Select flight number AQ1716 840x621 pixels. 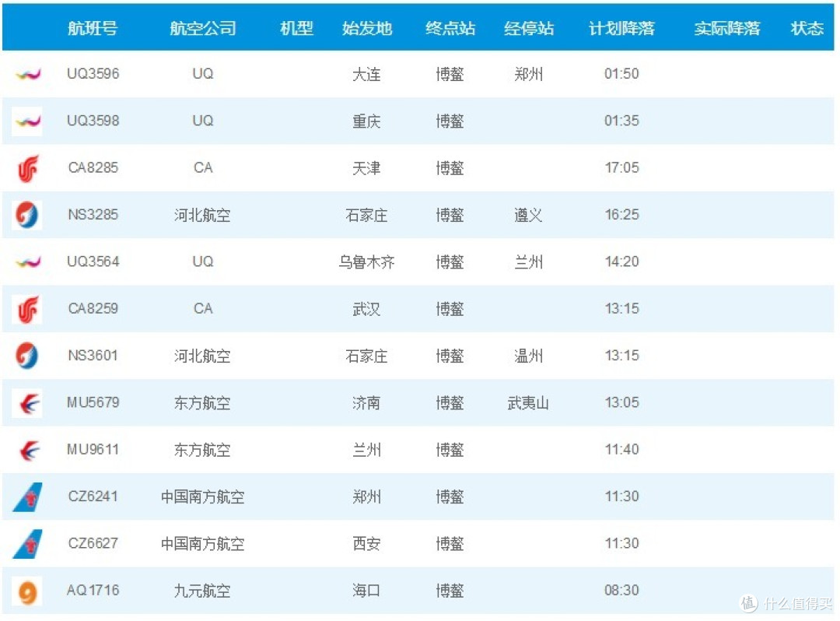tap(93, 591)
